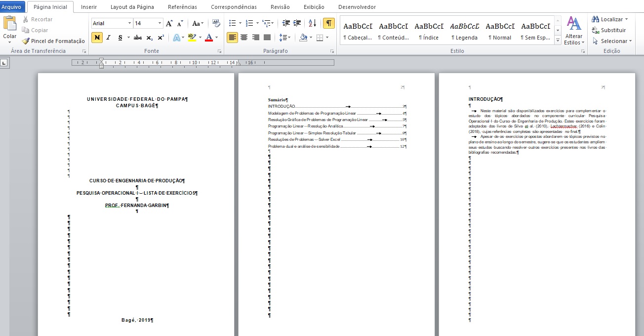Apply subscript x₂ formatting

point(150,38)
